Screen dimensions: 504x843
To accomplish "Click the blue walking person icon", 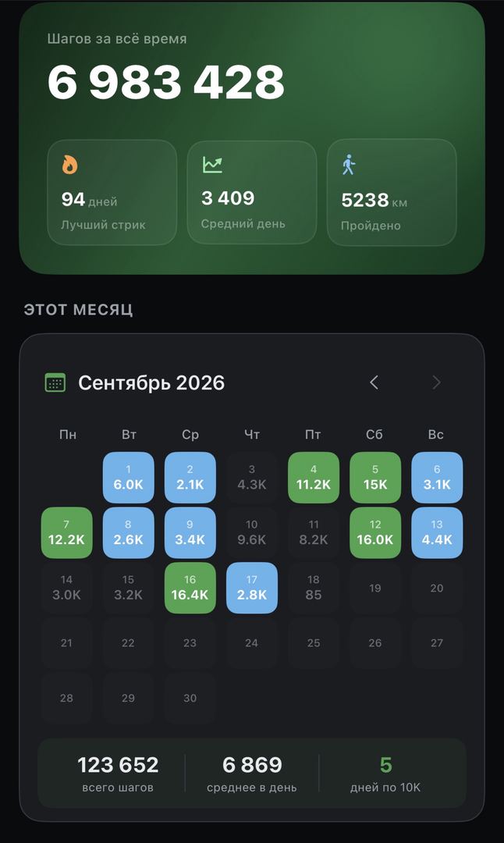I will click(349, 165).
